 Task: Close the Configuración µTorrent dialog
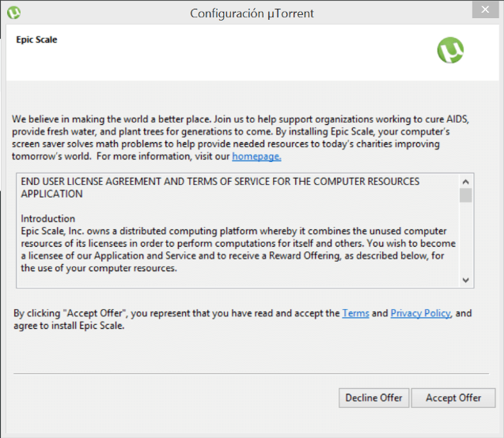click(485, 9)
